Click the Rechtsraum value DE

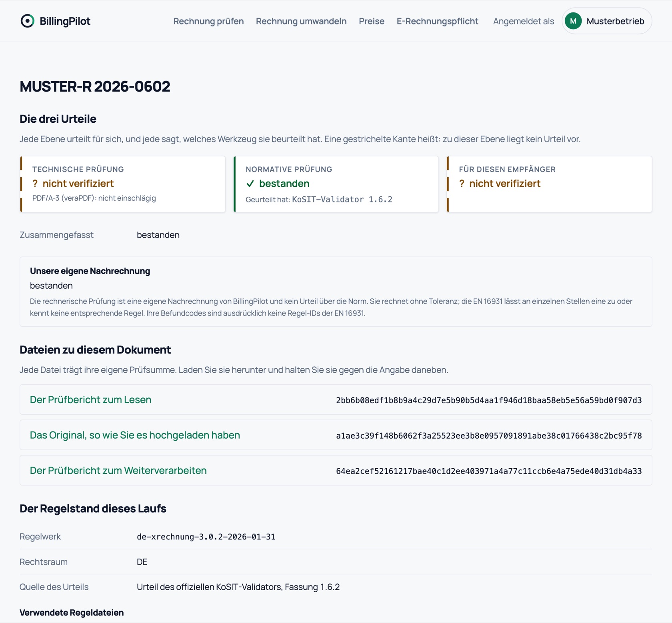click(142, 562)
